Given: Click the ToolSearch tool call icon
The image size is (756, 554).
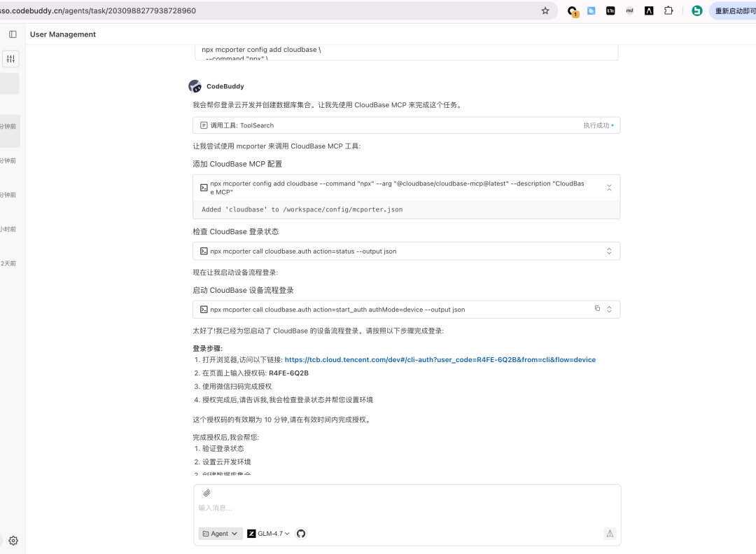Looking at the screenshot, I should click(x=204, y=125).
